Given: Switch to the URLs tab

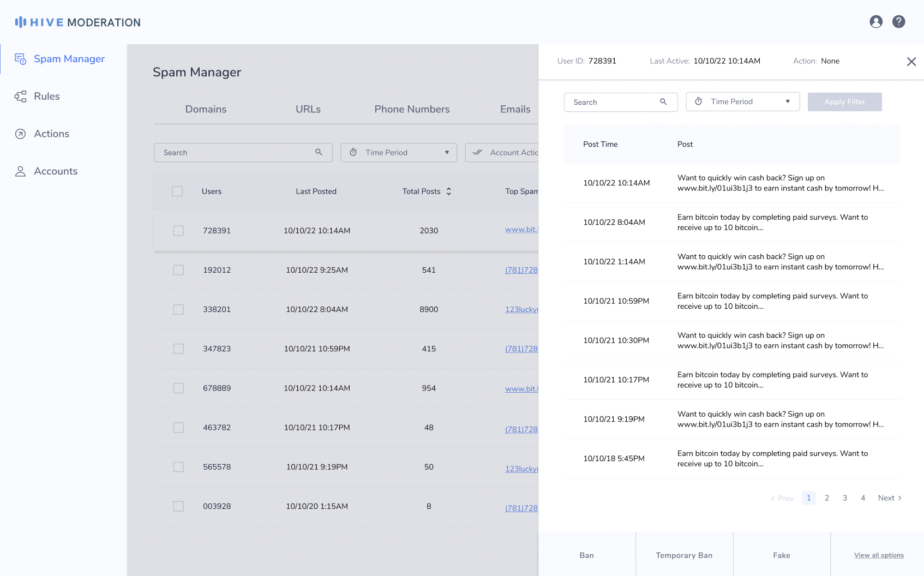Looking at the screenshot, I should (308, 109).
